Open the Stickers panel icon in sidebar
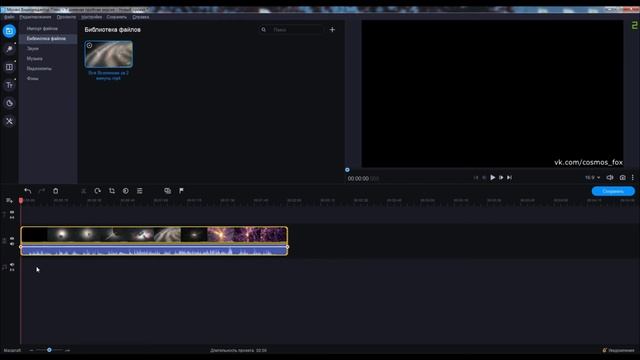Viewport: 640px width, 360px height. [9, 103]
